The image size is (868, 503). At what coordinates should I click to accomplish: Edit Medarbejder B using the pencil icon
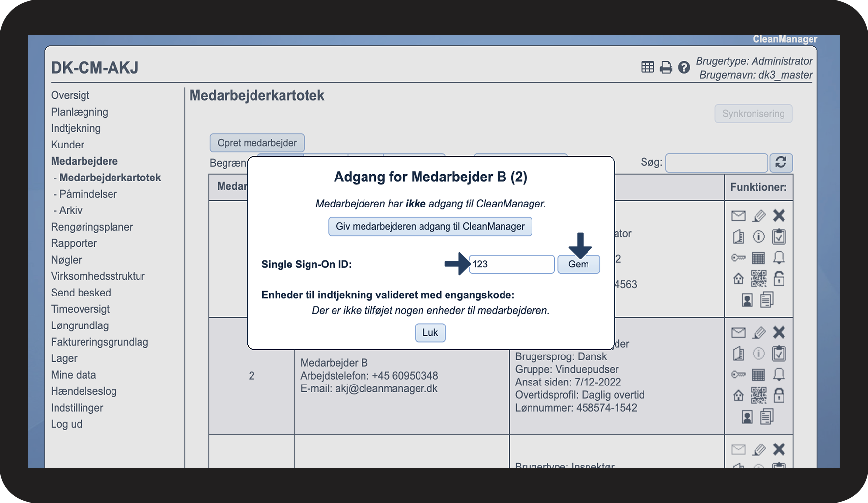(x=759, y=332)
